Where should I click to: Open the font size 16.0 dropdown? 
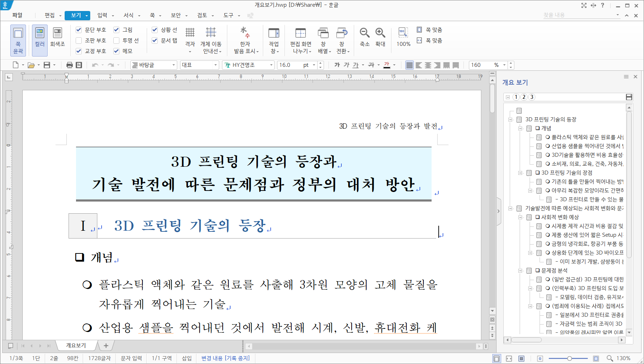pos(314,65)
